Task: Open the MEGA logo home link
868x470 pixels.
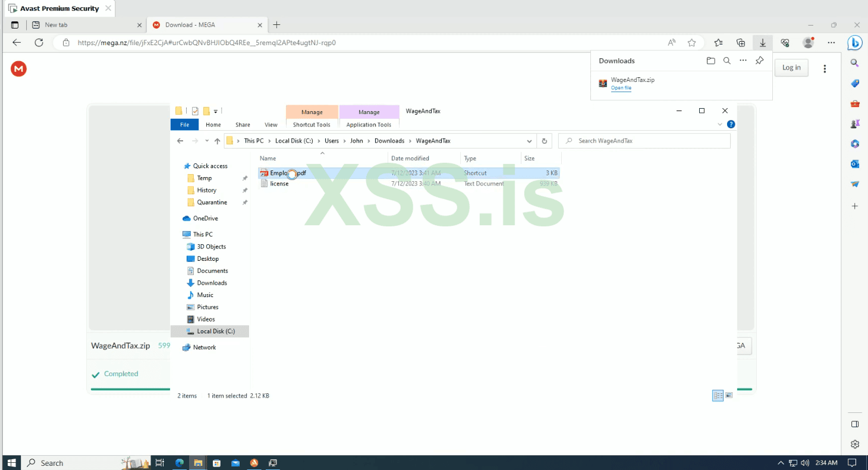Action: (x=18, y=69)
